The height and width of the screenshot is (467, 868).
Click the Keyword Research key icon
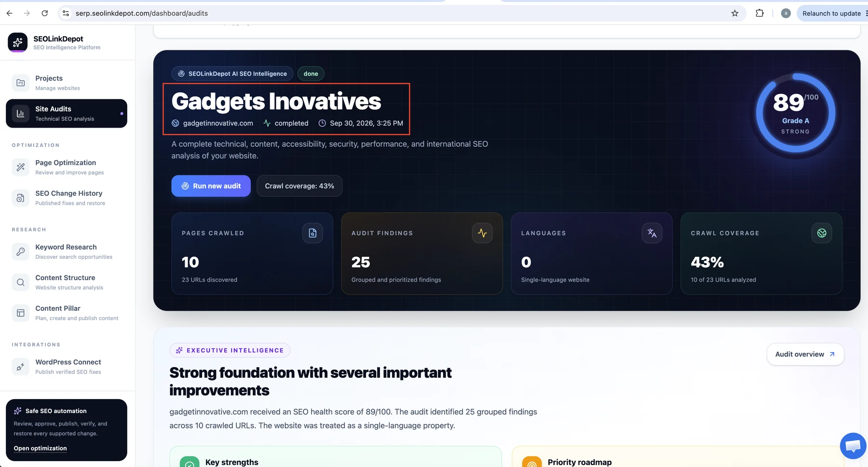click(21, 252)
